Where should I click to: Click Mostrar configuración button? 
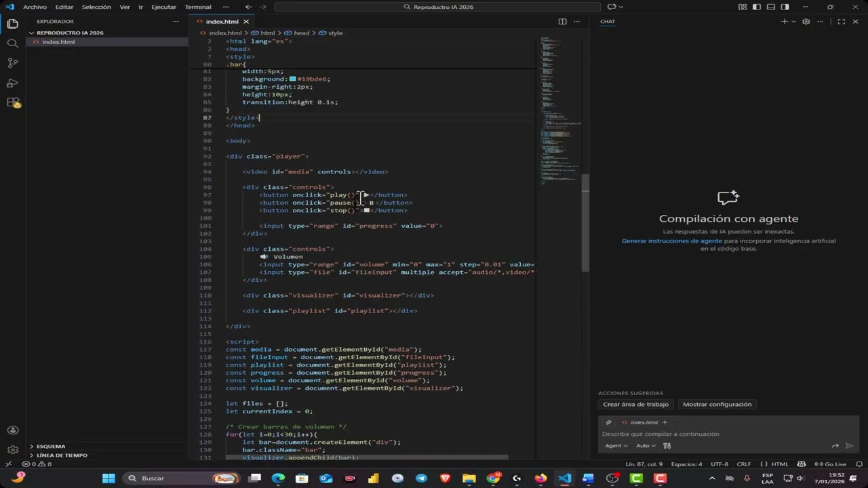pos(717,405)
